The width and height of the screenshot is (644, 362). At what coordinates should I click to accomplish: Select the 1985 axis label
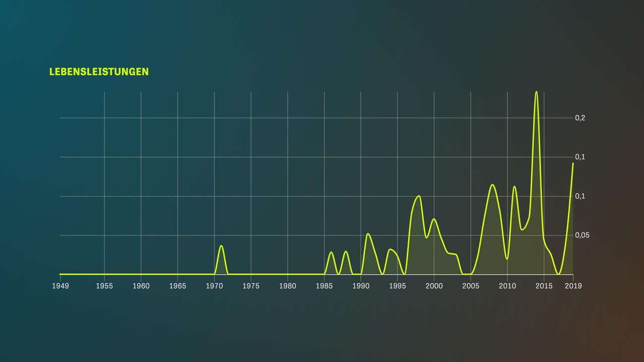[324, 286]
